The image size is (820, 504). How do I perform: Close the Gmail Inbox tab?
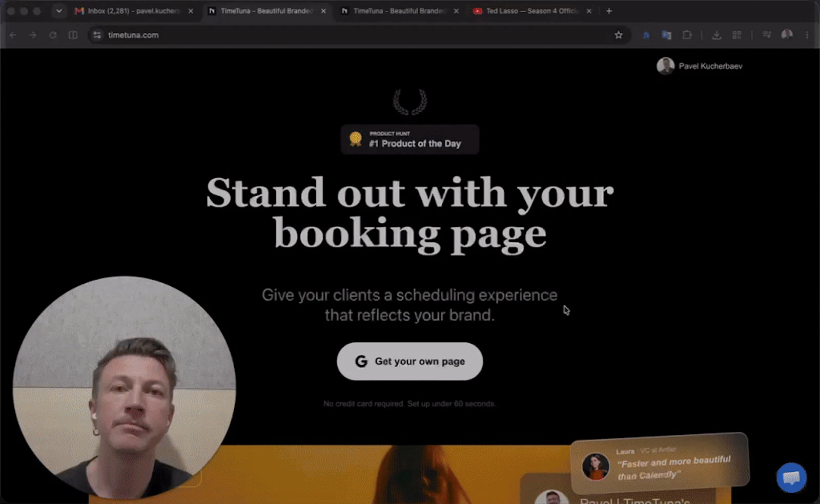click(x=191, y=11)
